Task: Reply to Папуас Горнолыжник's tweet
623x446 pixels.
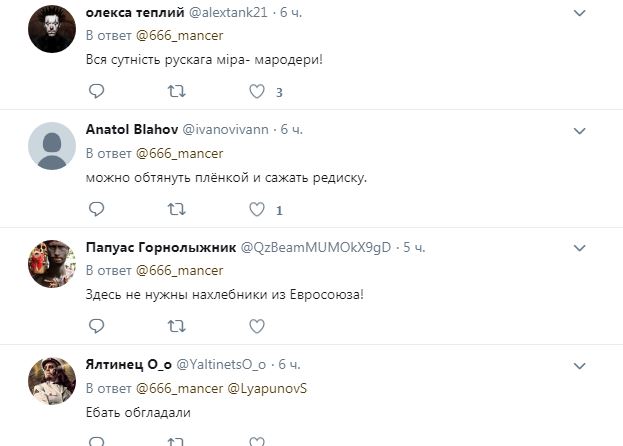Action: pyautogui.click(x=96, y=326)
